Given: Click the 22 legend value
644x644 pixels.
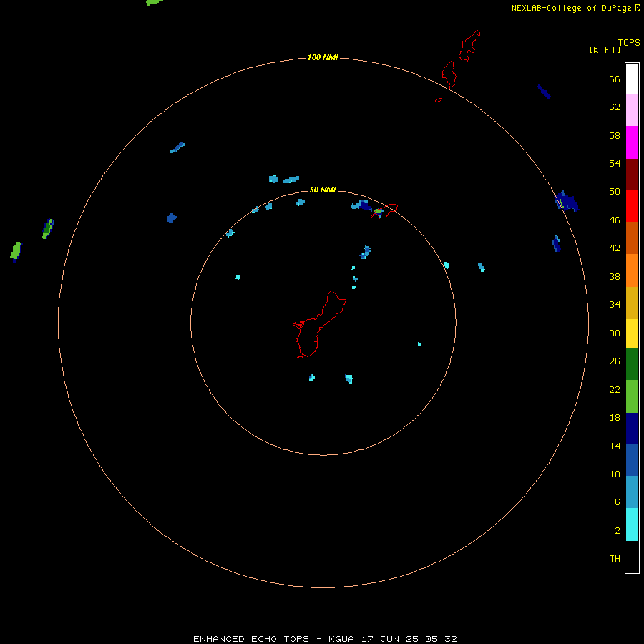Looking at the screenshot, I should [615, 390].
